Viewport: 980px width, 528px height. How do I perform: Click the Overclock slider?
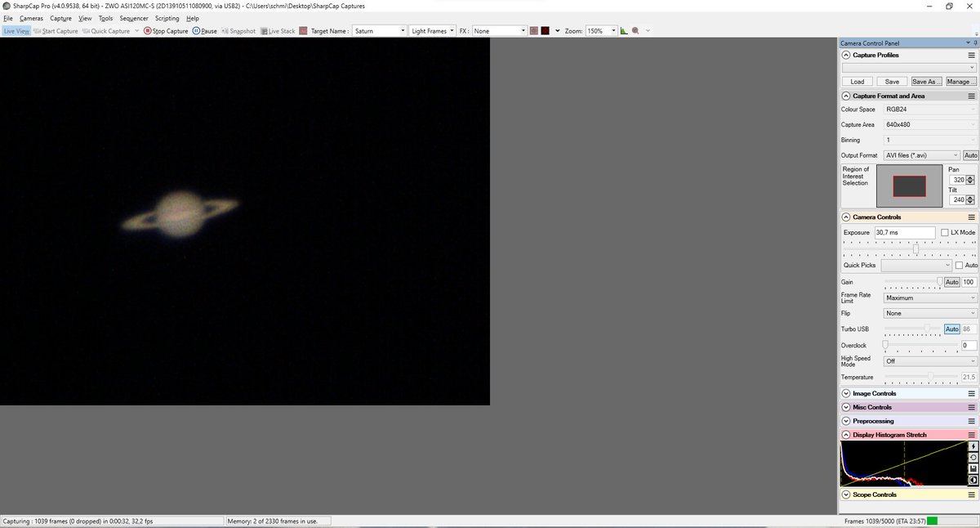(x=920, y=345)
